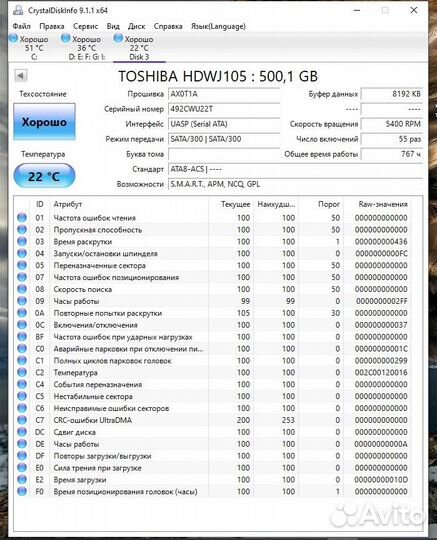Click status icon of attribute DC Сдвиг диска
This screenshot has height=540, width=437.
pos(22,432)
